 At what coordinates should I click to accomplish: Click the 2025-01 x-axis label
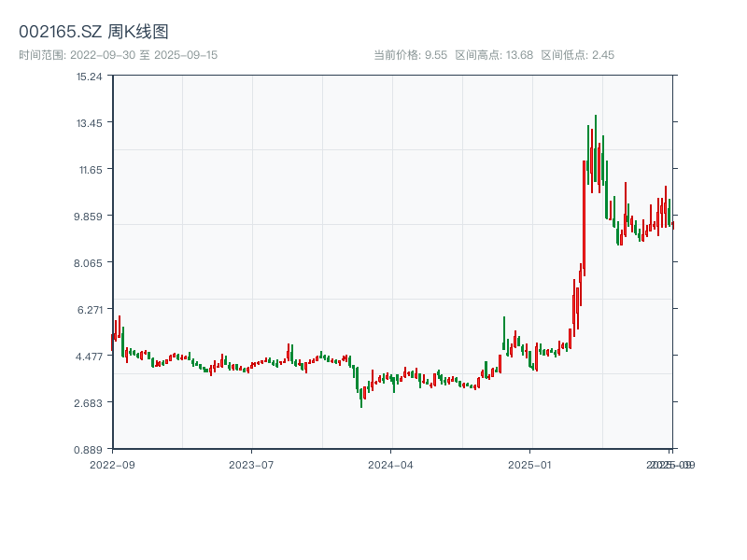point(529,465)
